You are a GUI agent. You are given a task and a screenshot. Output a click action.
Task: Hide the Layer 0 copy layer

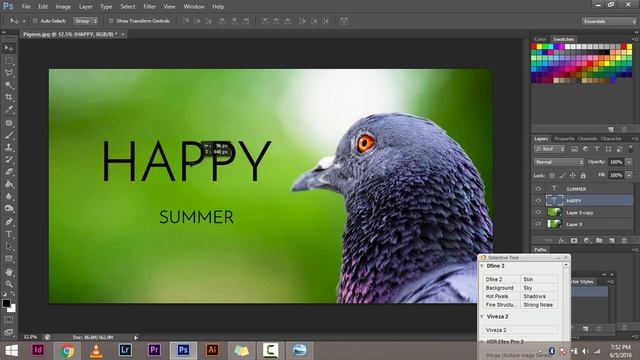[538, 212]
